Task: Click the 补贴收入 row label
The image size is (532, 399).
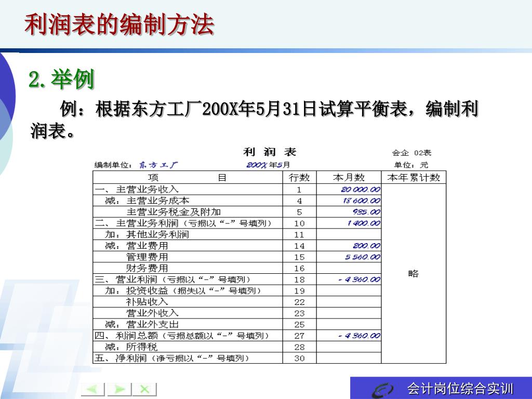Action: coord(147,302)
